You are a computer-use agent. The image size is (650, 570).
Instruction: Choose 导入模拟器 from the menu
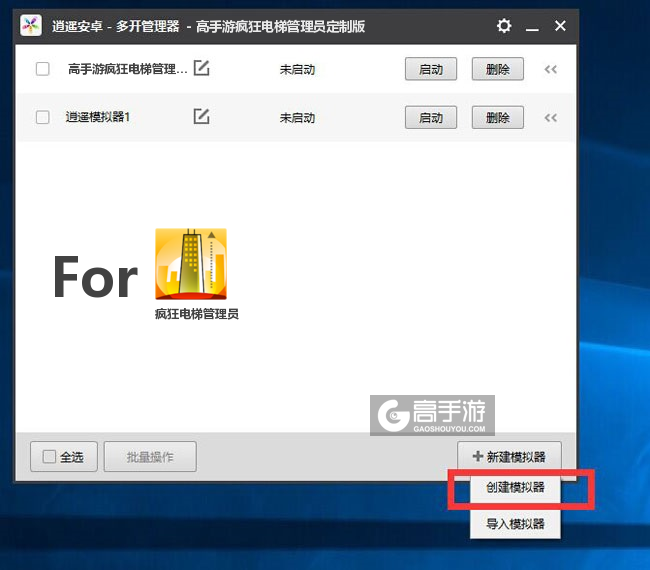[515, 524]
